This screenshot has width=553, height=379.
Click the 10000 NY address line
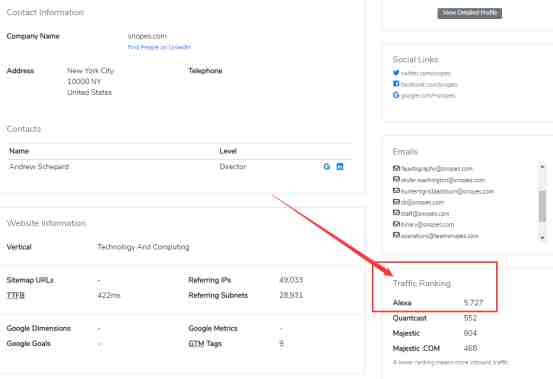tap(84, 81)
